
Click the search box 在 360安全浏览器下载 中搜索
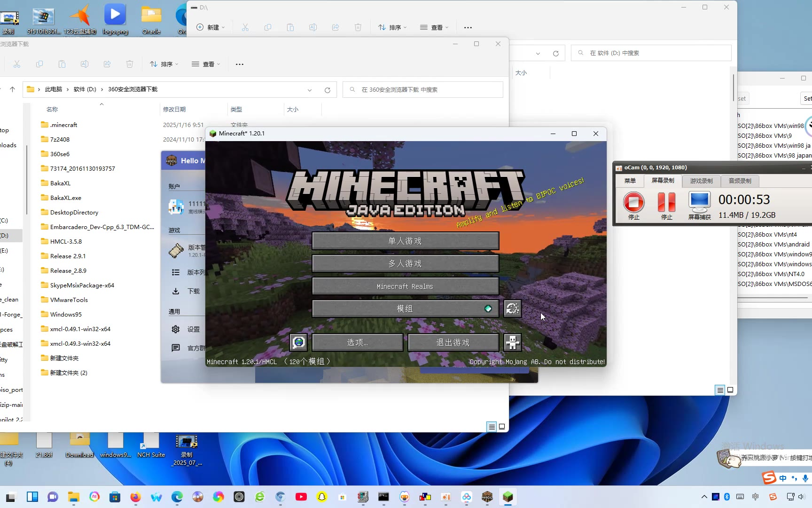pyautogui.click(x=423, y=89)
